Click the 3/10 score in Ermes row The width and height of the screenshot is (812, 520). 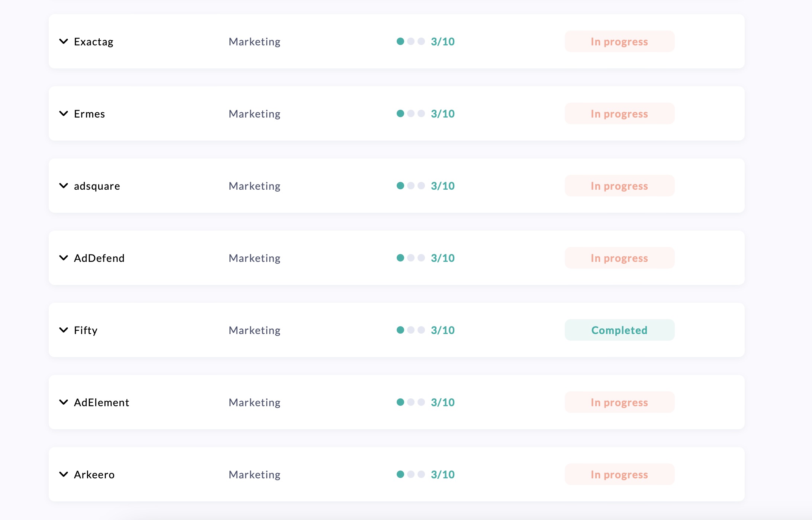pos(442,113)
